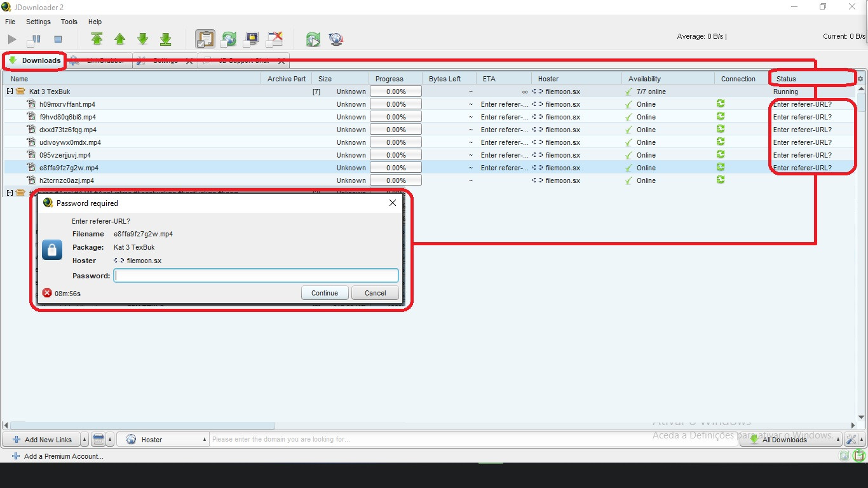Open the Hoster search filter dropdown
The height and width of the screenshot is (488, 868).
tap(163, 440)
